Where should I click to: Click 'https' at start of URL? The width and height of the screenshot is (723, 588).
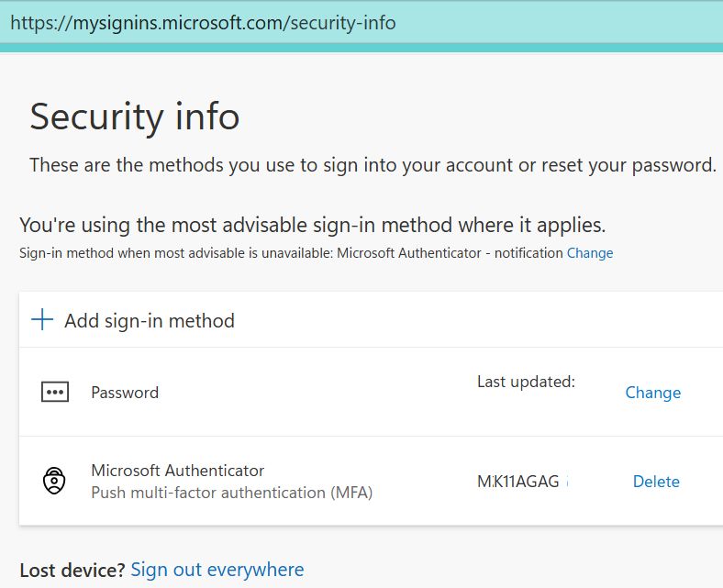[x=30, y=22]
